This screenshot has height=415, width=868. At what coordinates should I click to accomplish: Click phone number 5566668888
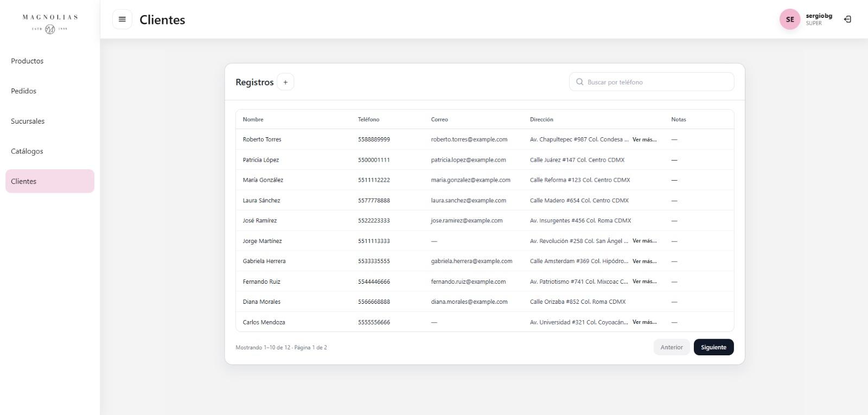tap(374, 302)
